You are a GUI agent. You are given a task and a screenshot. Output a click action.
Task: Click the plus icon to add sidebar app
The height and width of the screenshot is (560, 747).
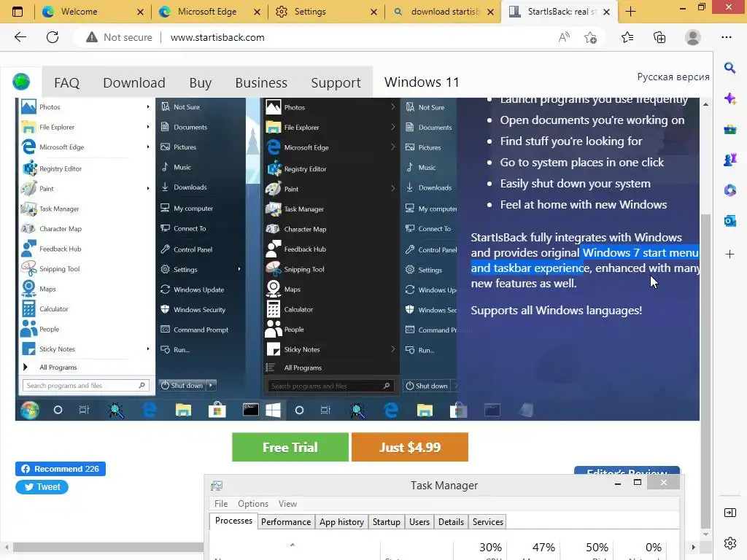(x=729, y=254)
